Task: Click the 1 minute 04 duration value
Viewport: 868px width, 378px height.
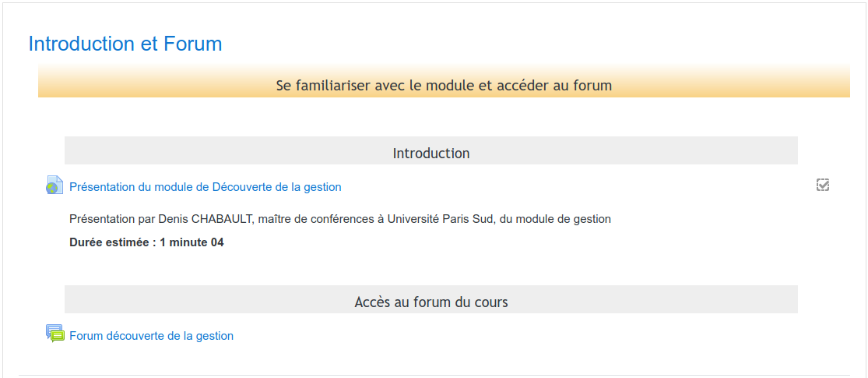Action: (192, 242)
